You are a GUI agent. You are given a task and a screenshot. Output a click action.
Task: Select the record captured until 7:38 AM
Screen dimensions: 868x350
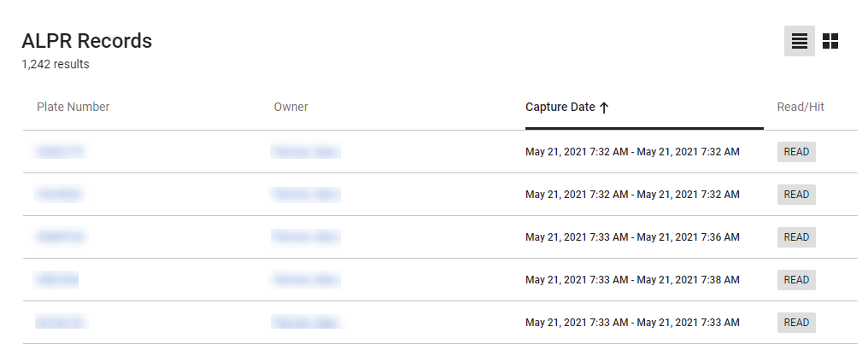pyautogui.click(x=632, y=280)
